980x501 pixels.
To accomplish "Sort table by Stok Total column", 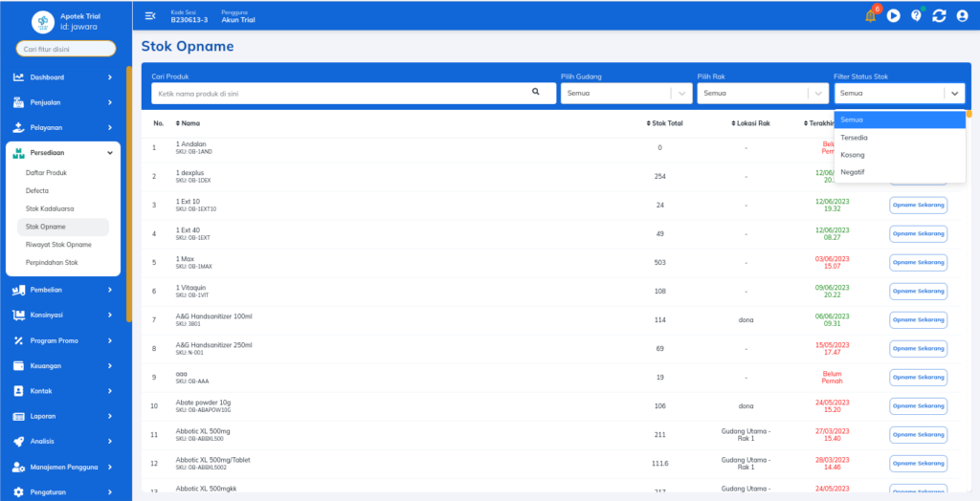I will [664, 123].
